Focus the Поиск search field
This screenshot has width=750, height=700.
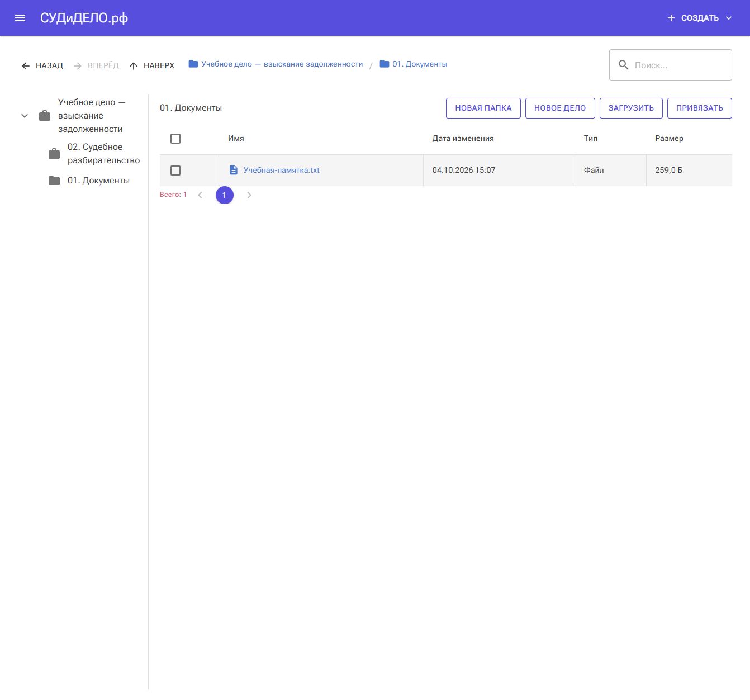click(x=671, y=65)
